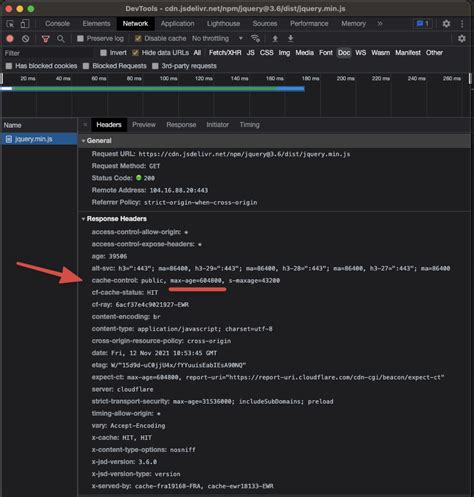Filter requests by JS type

click(251, 53)
